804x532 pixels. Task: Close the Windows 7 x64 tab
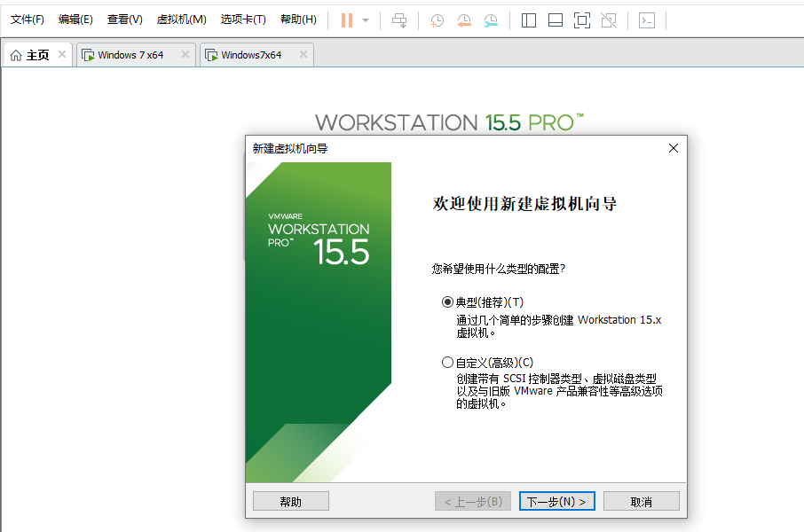pyautogui.click(x=185, y=54)
